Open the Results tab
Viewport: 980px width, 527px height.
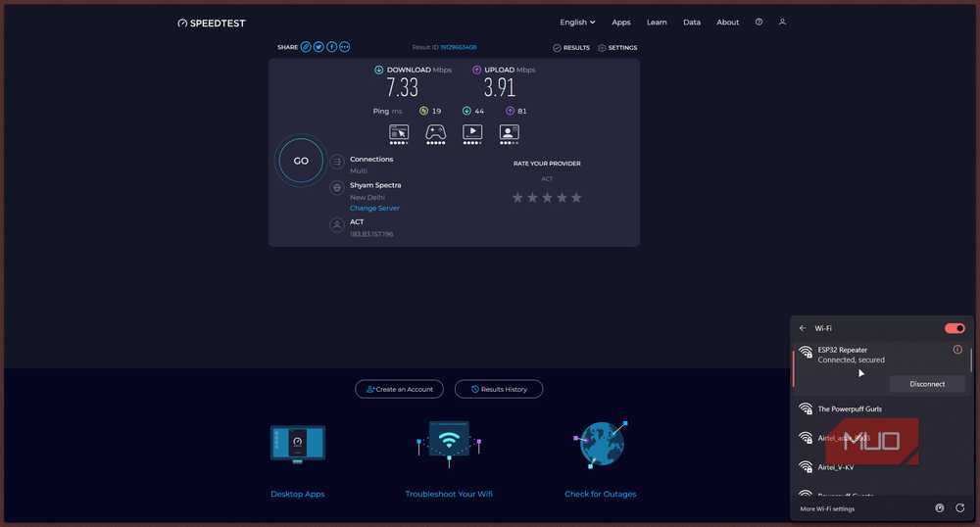pos(571,47)
